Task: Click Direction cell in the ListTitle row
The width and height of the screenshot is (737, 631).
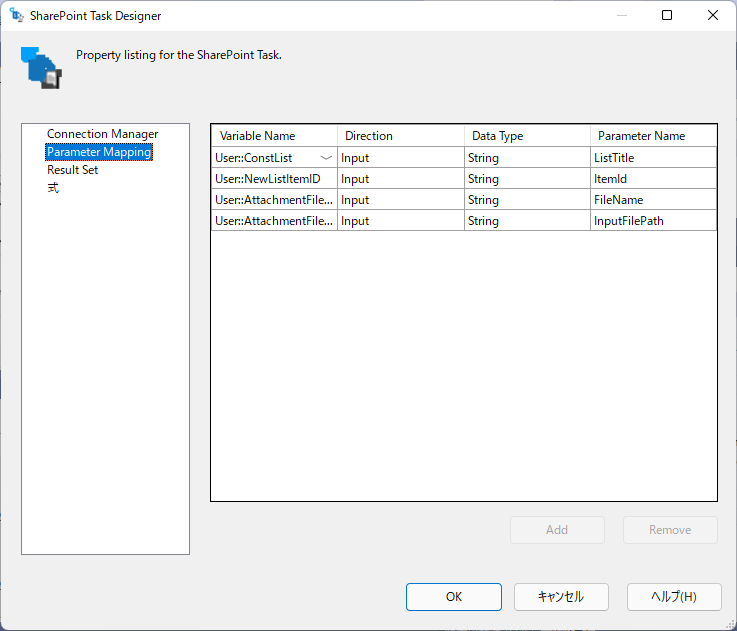Action: tap(400, 158)
